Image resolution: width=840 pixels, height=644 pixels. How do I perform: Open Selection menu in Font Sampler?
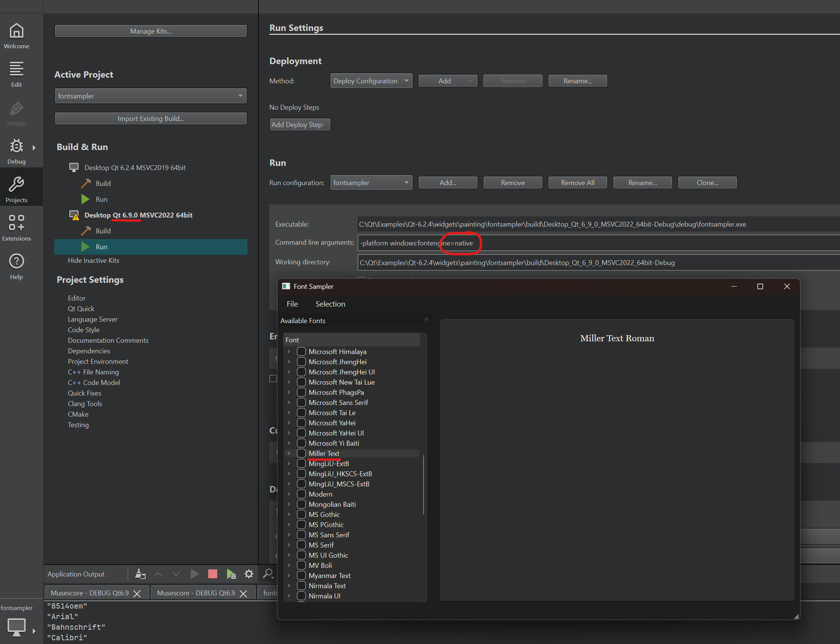(330, 304)
